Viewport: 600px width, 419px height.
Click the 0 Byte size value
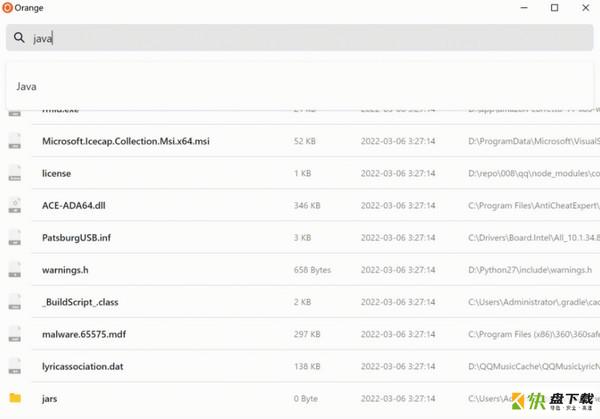point(306,398)
